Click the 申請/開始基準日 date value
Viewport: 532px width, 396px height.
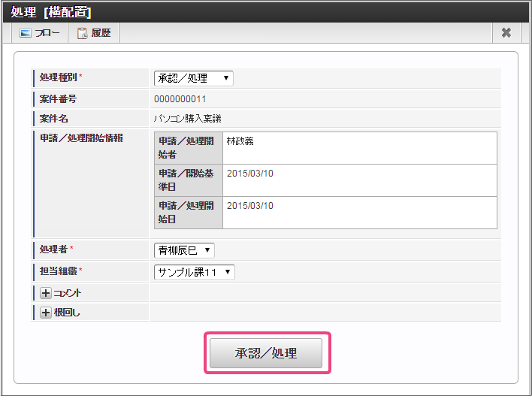pyautogui.click(x=250, y=173)
